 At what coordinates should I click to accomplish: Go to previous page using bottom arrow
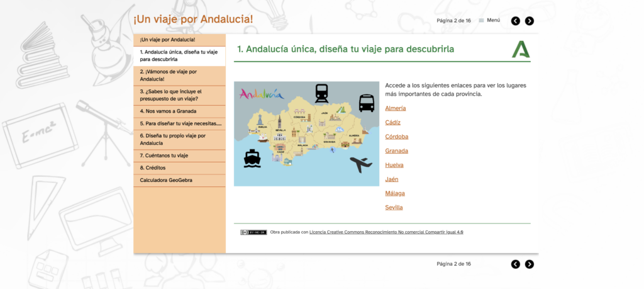pos(516,264)
